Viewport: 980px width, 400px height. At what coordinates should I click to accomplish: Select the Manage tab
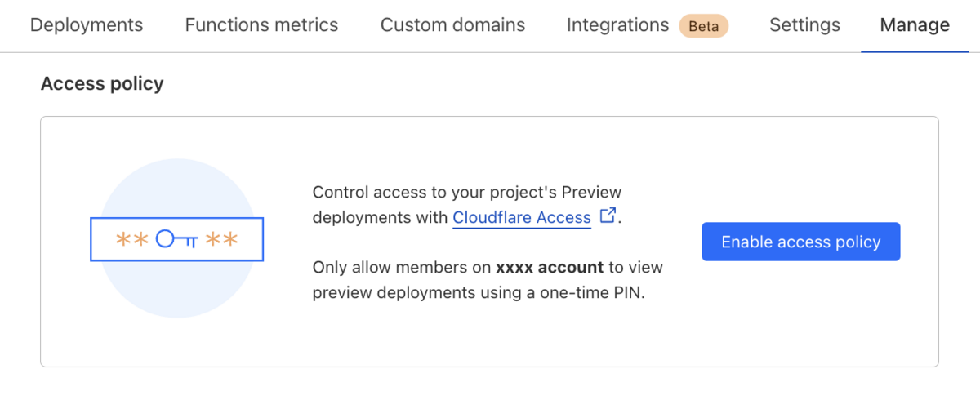point(915,25)
